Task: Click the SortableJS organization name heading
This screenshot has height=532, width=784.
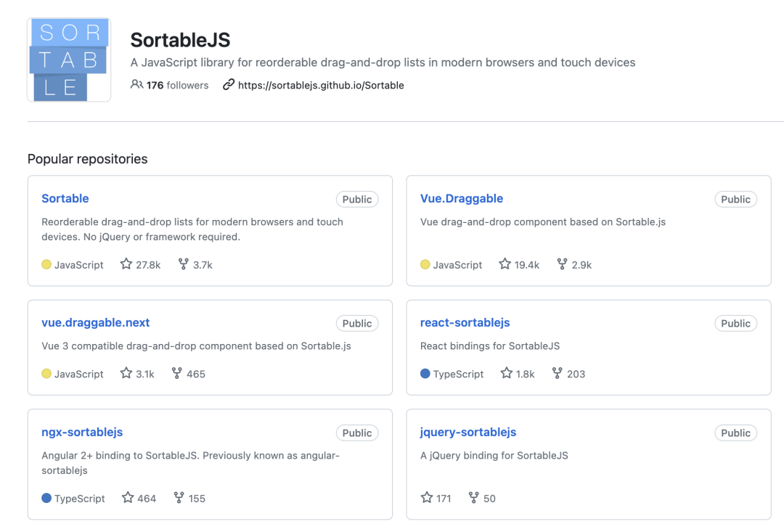Action: (180, 40)
